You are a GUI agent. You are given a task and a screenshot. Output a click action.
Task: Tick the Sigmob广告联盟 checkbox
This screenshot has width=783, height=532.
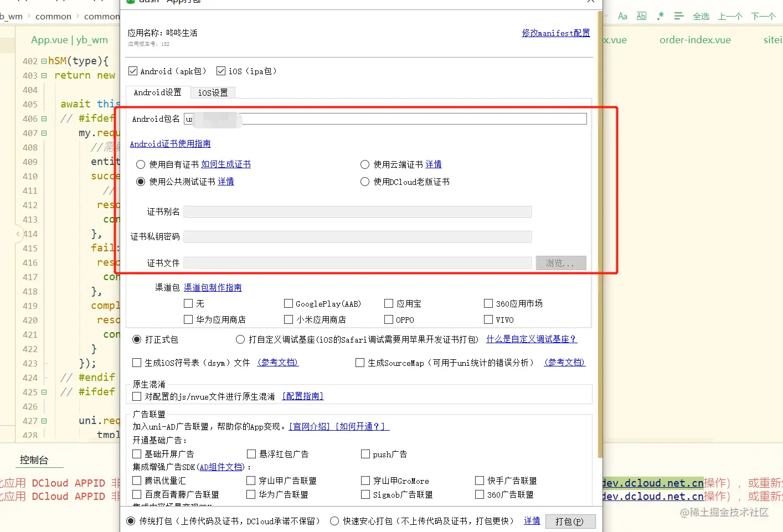coord(365,494)
